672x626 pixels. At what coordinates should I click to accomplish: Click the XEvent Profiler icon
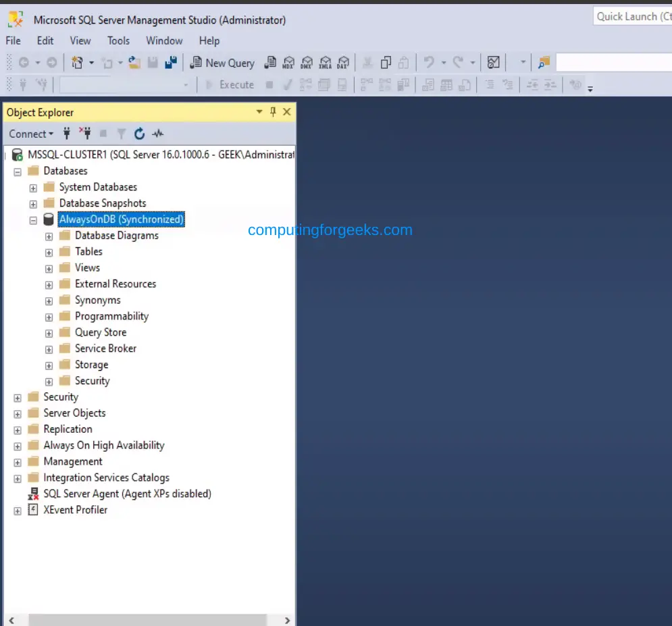pos(33,509)
